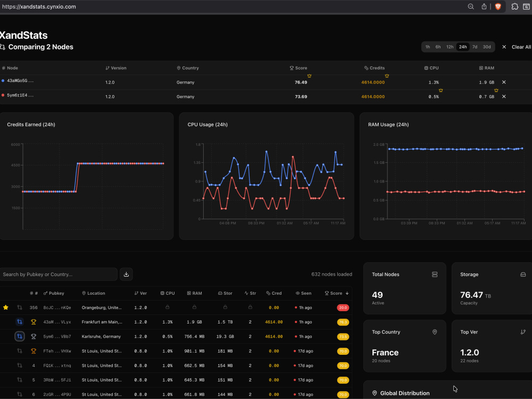Click the pin icon beside Global Distribution

coord(375,393)
